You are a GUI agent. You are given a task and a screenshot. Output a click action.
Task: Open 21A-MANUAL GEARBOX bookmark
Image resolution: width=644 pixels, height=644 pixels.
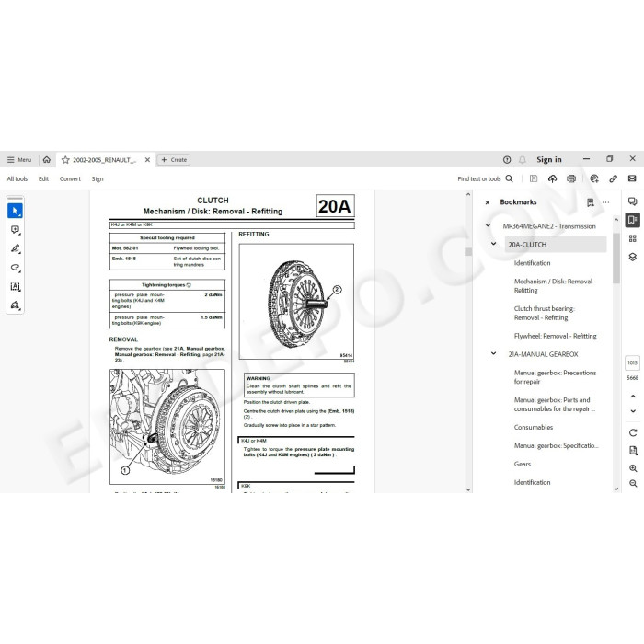[x=543, y=354]
